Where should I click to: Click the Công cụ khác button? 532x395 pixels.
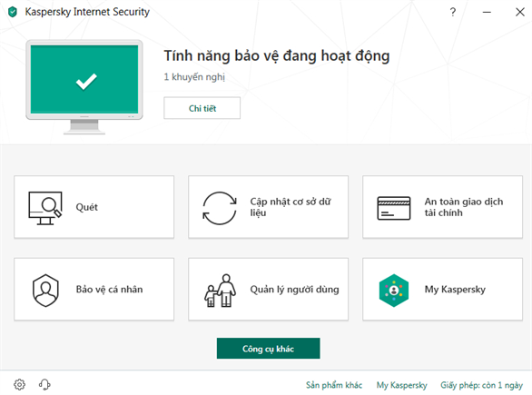coord(268,348)
